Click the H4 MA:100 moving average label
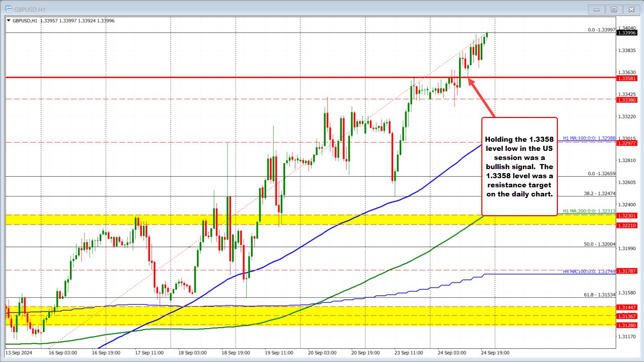 coord(589,272)
